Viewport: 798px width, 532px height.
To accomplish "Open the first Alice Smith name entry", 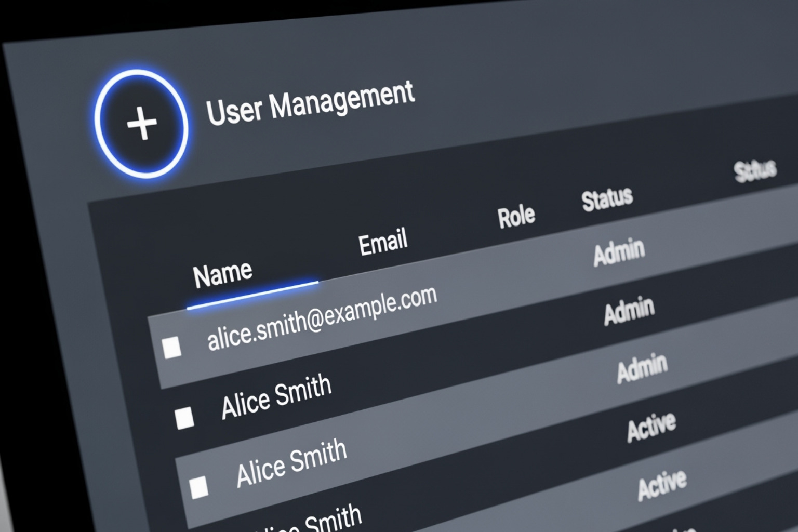I will (x=276, y=396).
